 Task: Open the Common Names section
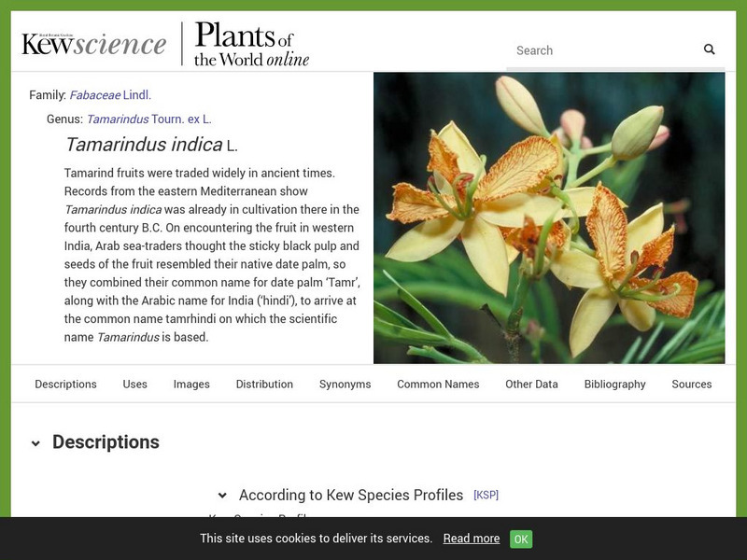click(x=438, y=384)
